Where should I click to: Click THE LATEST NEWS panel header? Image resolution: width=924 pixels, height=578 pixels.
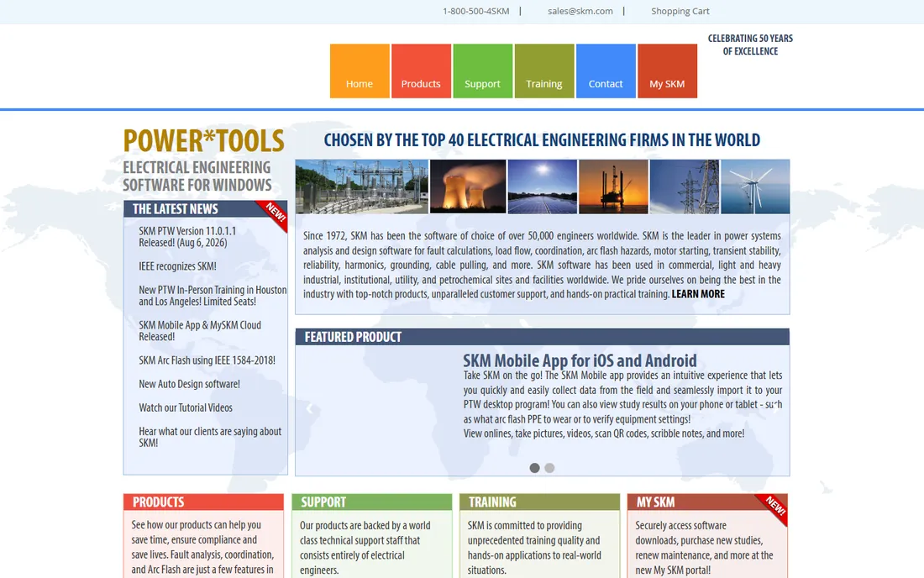(x=205, y=209)
